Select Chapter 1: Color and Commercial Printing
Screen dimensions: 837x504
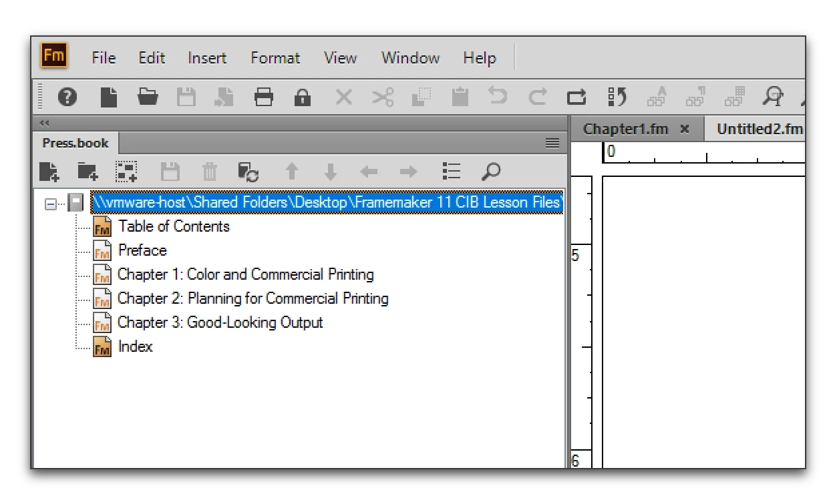tap(246, 274)
